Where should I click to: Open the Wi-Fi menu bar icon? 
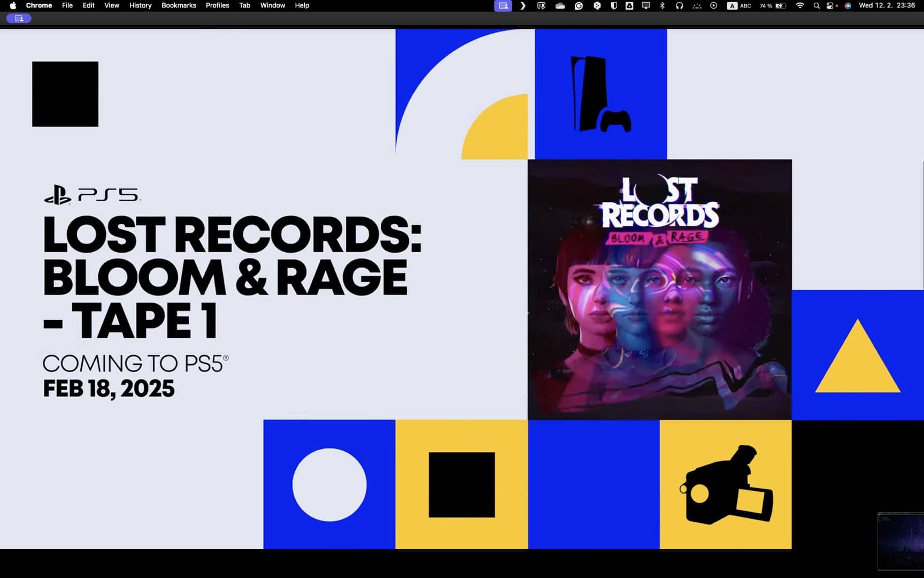click(x=800, y=5)
